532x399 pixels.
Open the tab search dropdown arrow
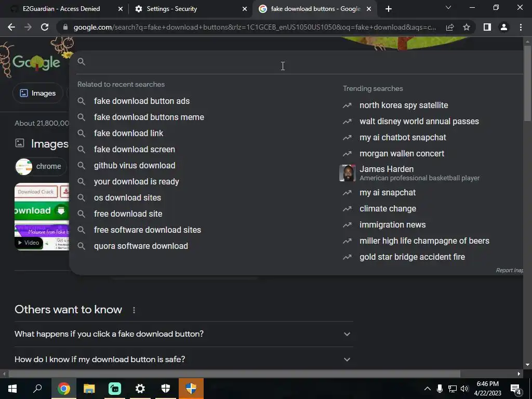click(x=448, y=7)
